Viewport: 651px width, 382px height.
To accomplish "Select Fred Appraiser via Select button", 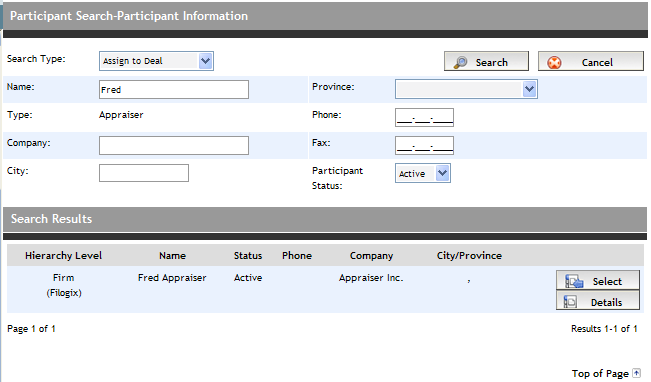I will point(598,280).
